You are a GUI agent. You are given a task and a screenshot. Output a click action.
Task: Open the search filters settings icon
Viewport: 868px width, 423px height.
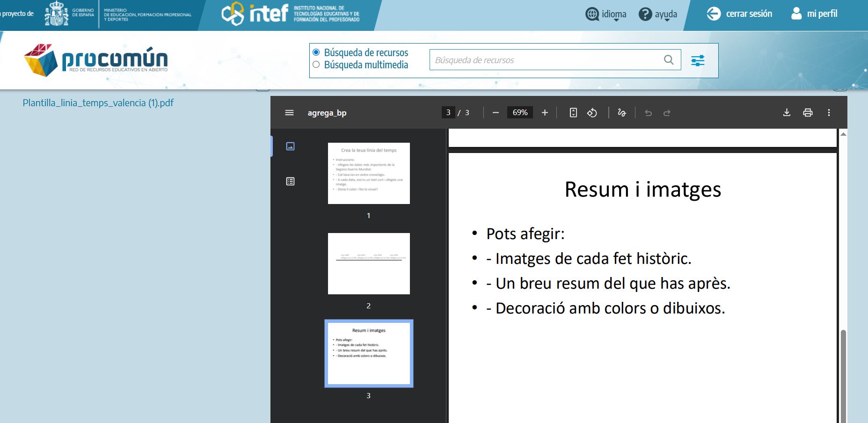(698, 60)
